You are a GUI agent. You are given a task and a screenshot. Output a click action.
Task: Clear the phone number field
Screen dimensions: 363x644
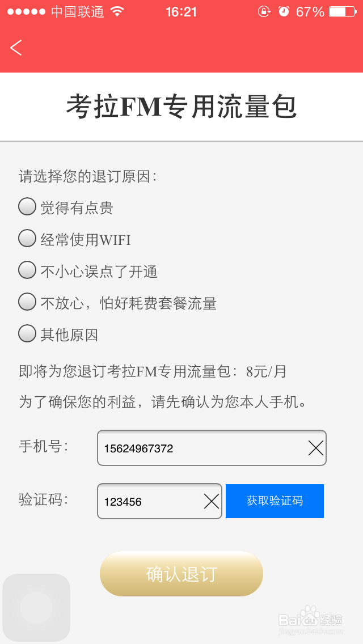click(x=316, y=448)
